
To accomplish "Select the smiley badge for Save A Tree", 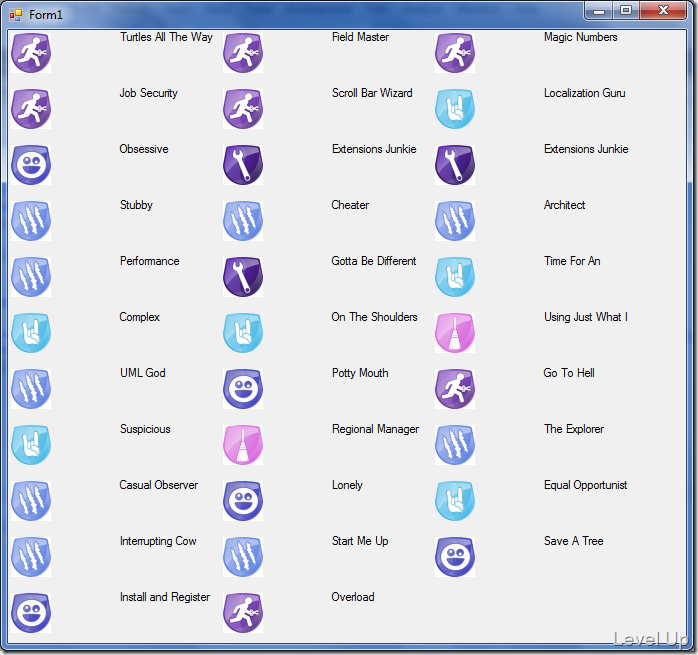I will [x=455, y=557].
